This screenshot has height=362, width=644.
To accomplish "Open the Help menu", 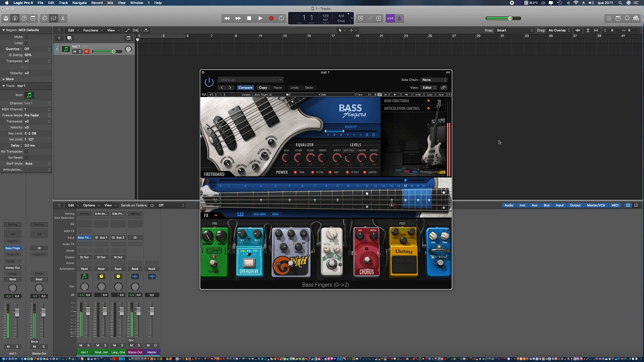I will (x=158, y=3).
